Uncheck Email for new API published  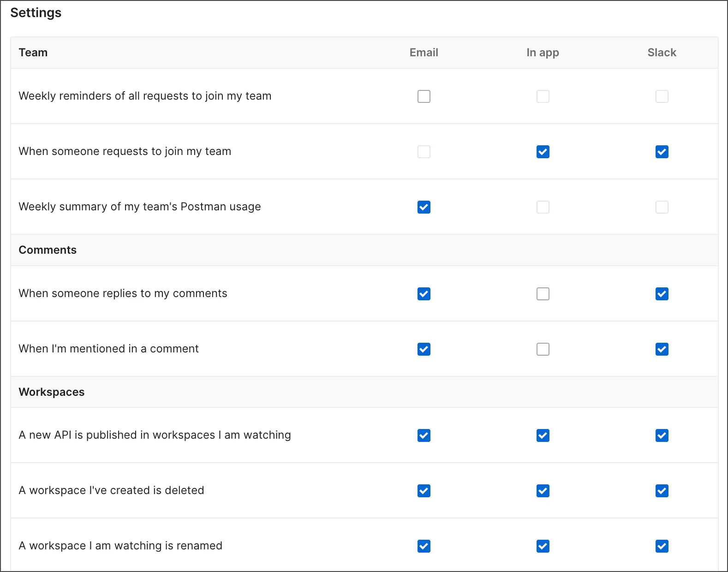pyautogui.click(x=424, y=435)
